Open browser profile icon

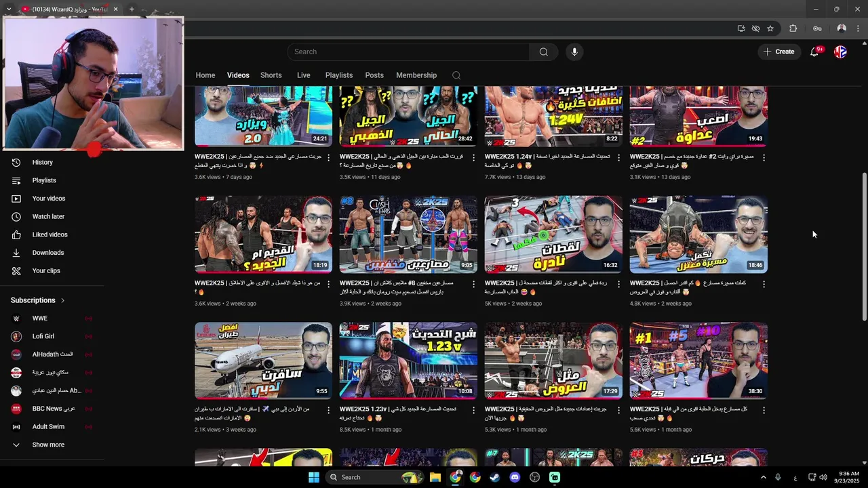click(842, 28)
